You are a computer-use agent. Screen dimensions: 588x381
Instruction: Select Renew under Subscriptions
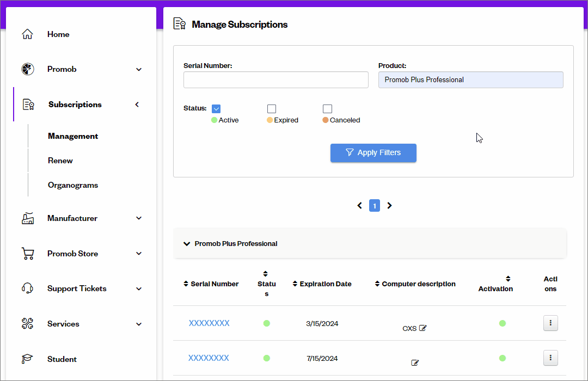pos(60,161)
